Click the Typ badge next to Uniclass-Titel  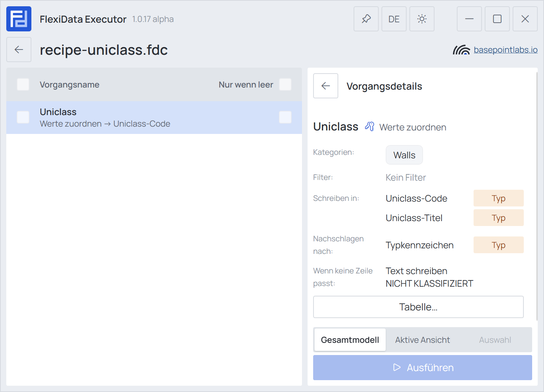pos(499,218)
